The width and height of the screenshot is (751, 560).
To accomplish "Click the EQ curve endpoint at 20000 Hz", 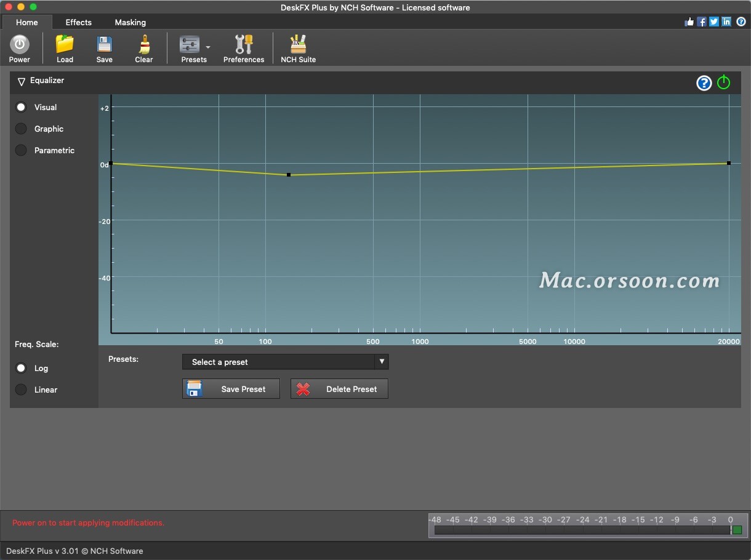I will (729, 163).
